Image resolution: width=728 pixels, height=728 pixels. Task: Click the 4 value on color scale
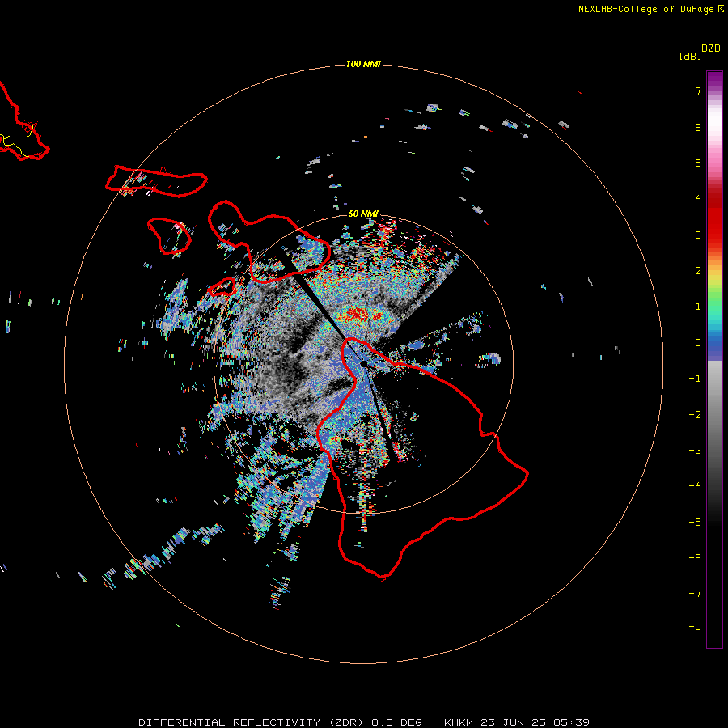(698, 198)
